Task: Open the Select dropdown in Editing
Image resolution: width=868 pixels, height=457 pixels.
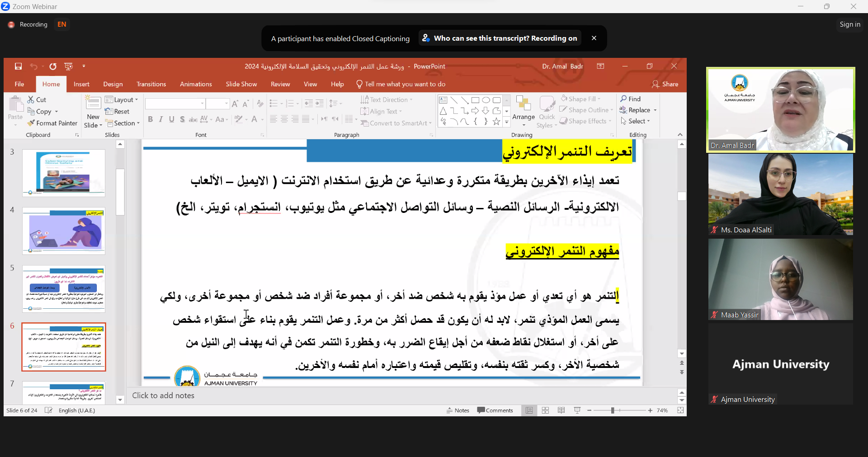Action: pyautogui.click(x=636, y=121)
